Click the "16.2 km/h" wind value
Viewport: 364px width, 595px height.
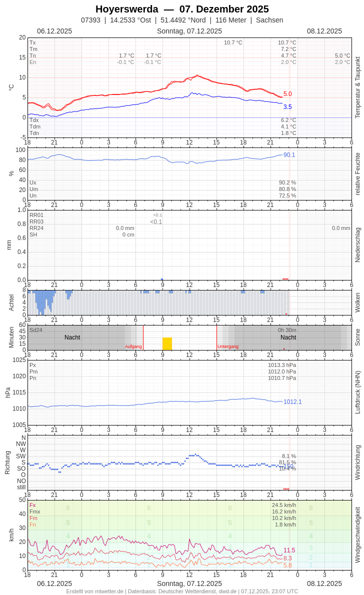[x=284, y=512]
